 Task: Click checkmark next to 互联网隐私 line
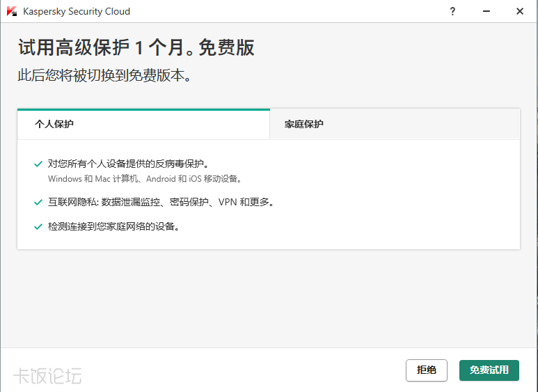tap(38, 203)
